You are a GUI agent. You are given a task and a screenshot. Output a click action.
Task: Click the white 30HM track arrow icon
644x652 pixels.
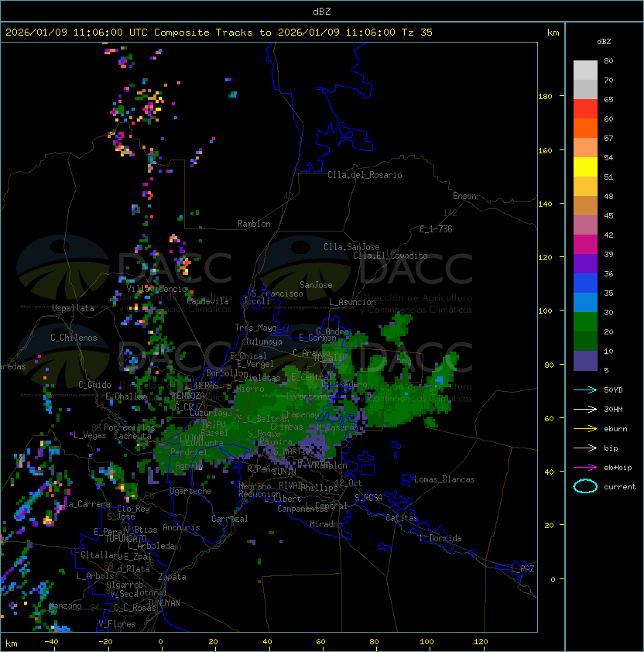(585, 409)
